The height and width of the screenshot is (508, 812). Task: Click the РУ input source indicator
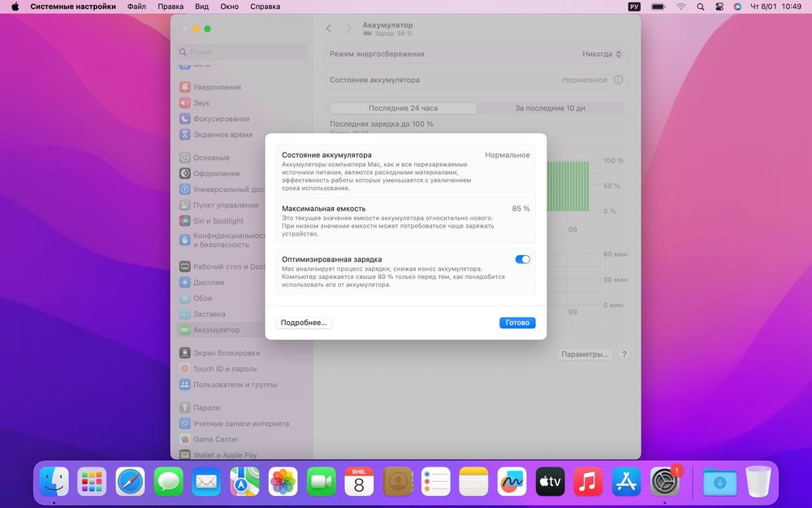634,7
